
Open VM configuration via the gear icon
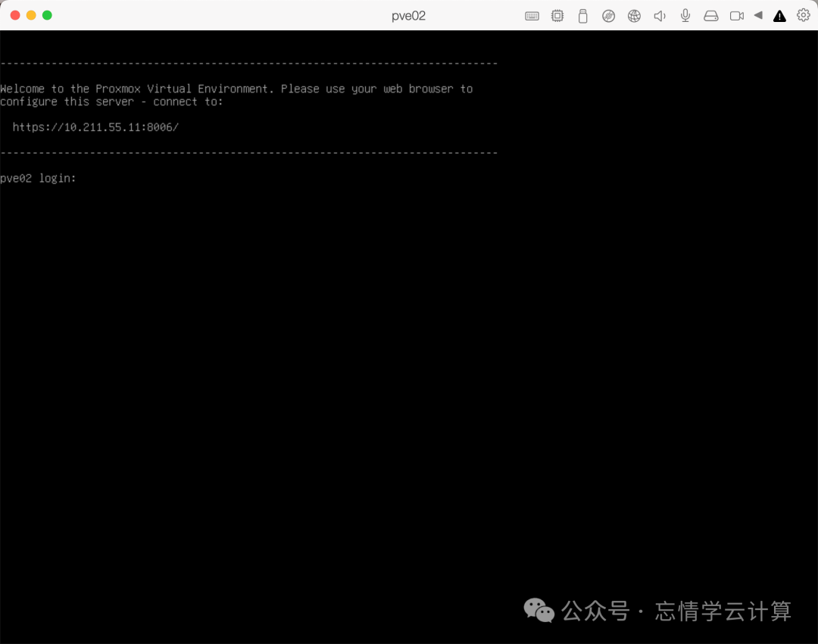point(804,16)
